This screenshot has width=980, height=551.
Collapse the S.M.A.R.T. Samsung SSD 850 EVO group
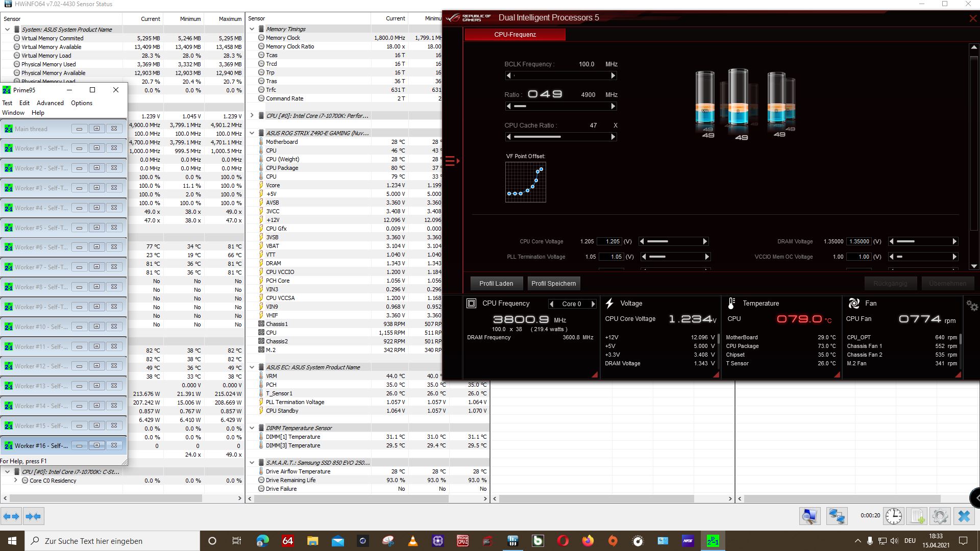(x=252, y=463)
